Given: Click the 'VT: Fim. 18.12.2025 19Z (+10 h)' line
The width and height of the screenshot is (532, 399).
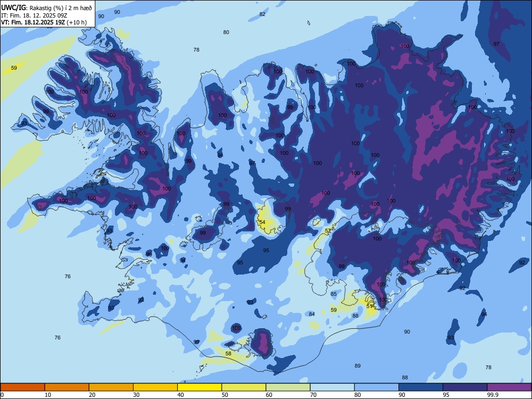Looking at the screenshot, I should 44,22.
